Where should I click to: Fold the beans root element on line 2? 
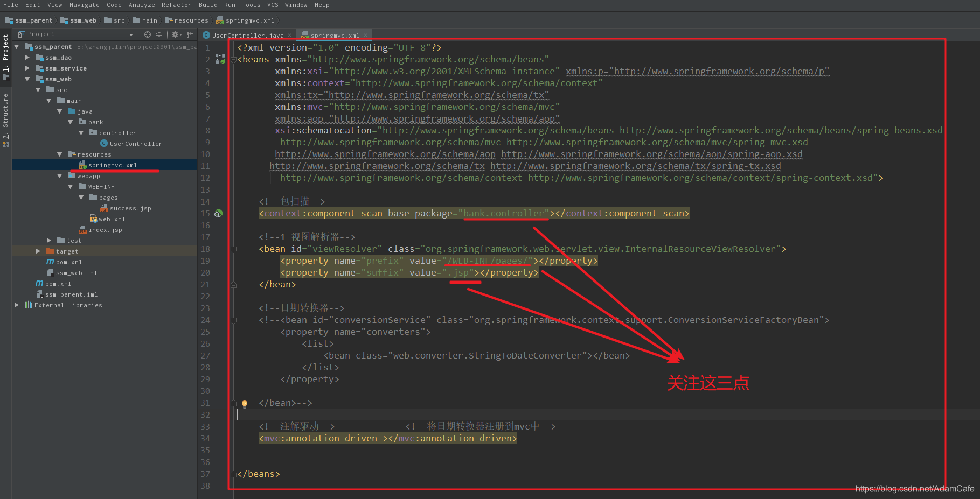[x=233, y=60]
